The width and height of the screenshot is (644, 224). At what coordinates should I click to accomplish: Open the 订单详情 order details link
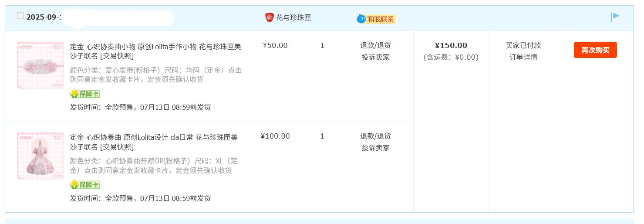pyautogui.click(x=523, y=57)
